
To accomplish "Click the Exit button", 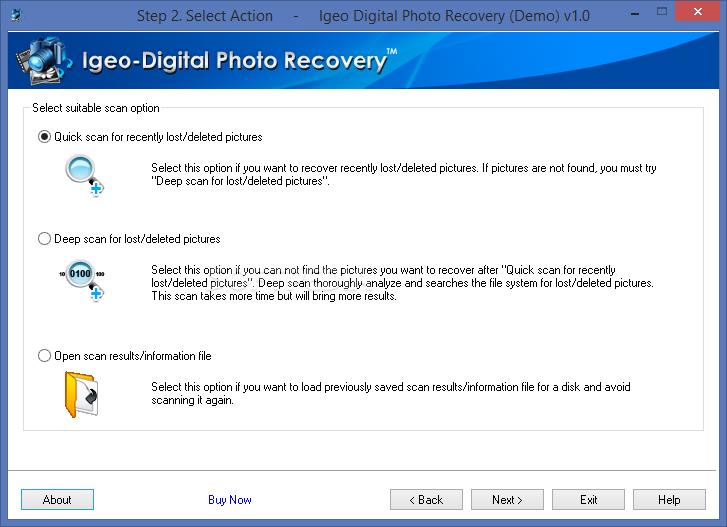I will pyautogui.click(x=588, y=500).
